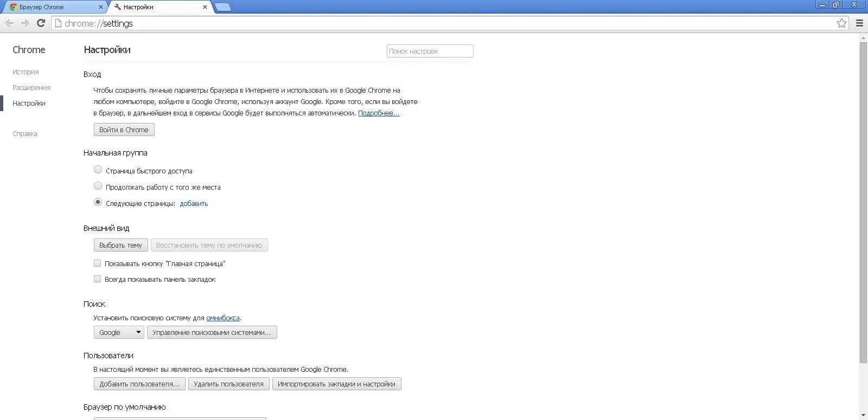Image resolution: width=868 pixels, height=420 pixels.
Task: Go forward with the forward arrow icon
Action: click(25, 23)
